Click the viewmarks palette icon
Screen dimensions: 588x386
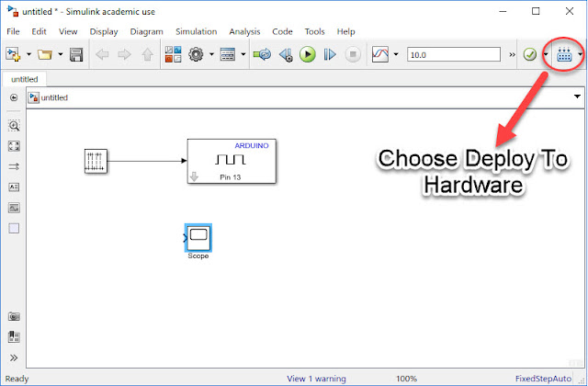(x=14, y=337)
